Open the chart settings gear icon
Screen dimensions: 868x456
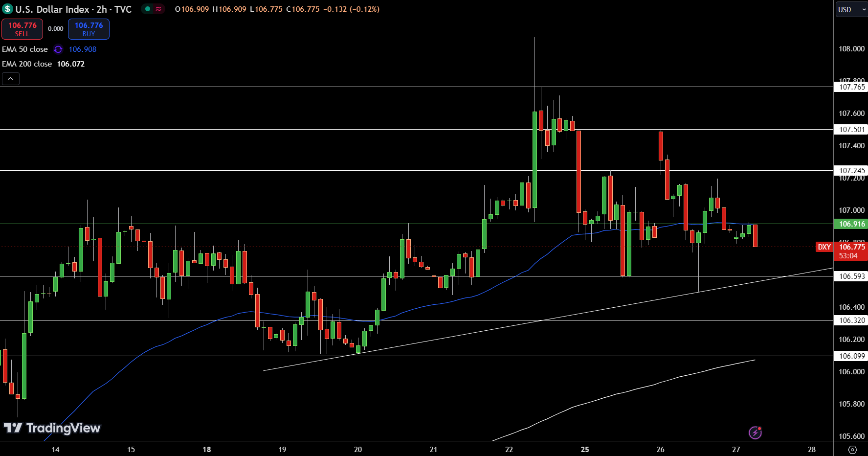point(852,450)
